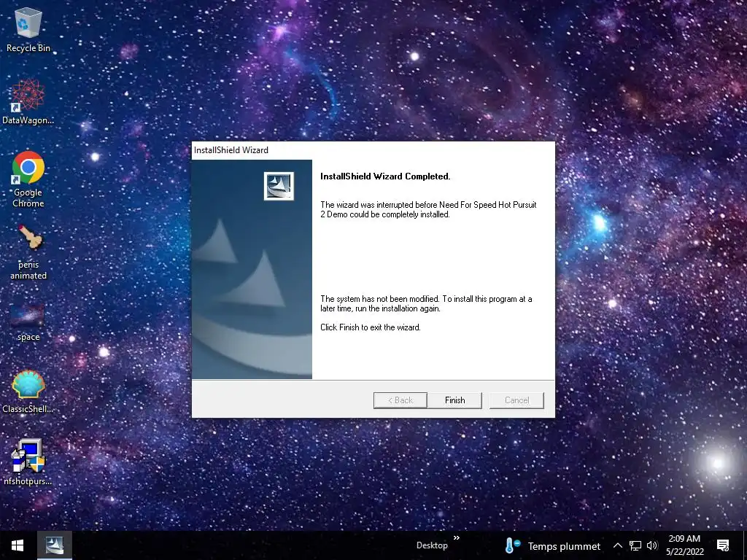Click the greyed-out Cancel button

[516, 400]
